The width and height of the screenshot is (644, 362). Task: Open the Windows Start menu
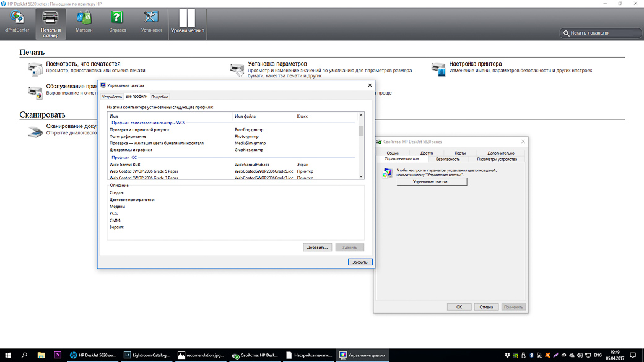8,355
